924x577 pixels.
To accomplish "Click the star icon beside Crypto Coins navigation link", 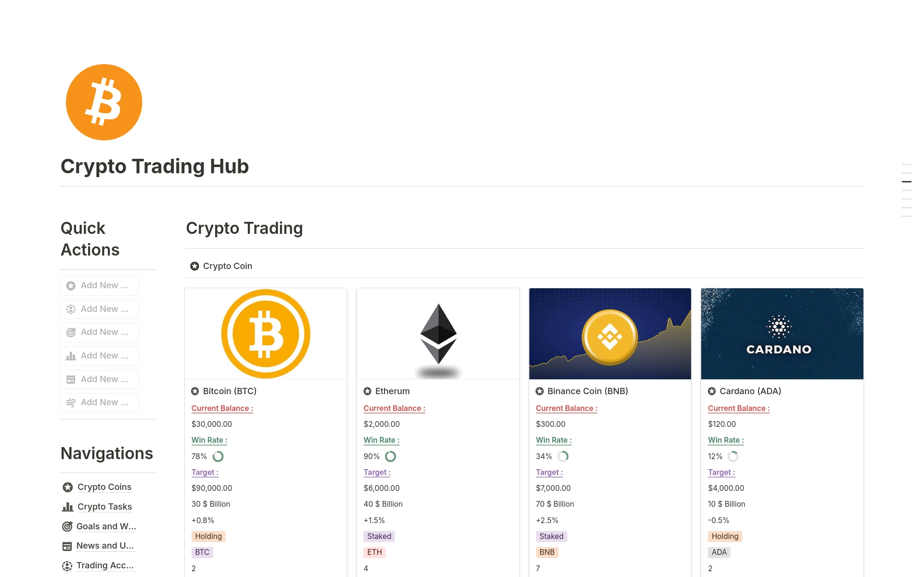I will point(67,487).
